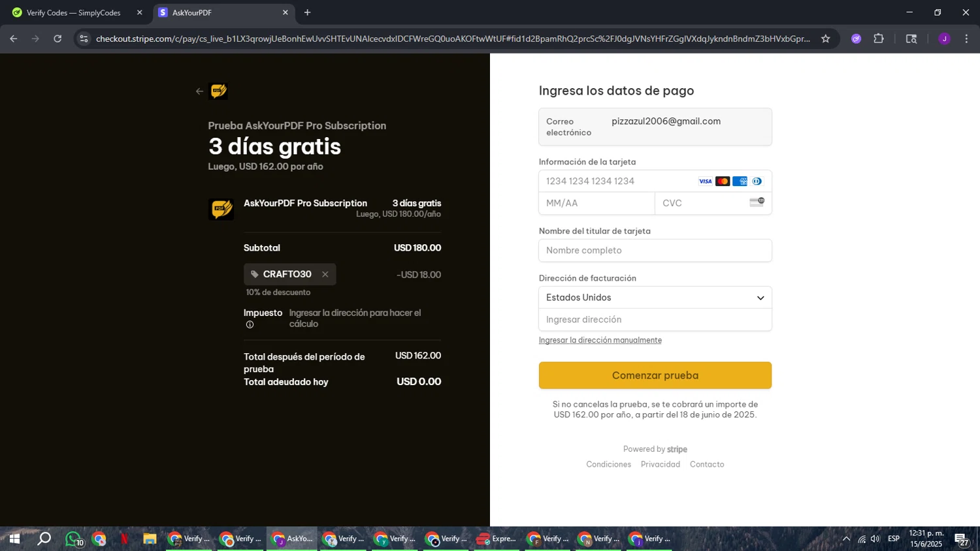
Task: Open the Contacto link
Action: click(x=707, y=464)
